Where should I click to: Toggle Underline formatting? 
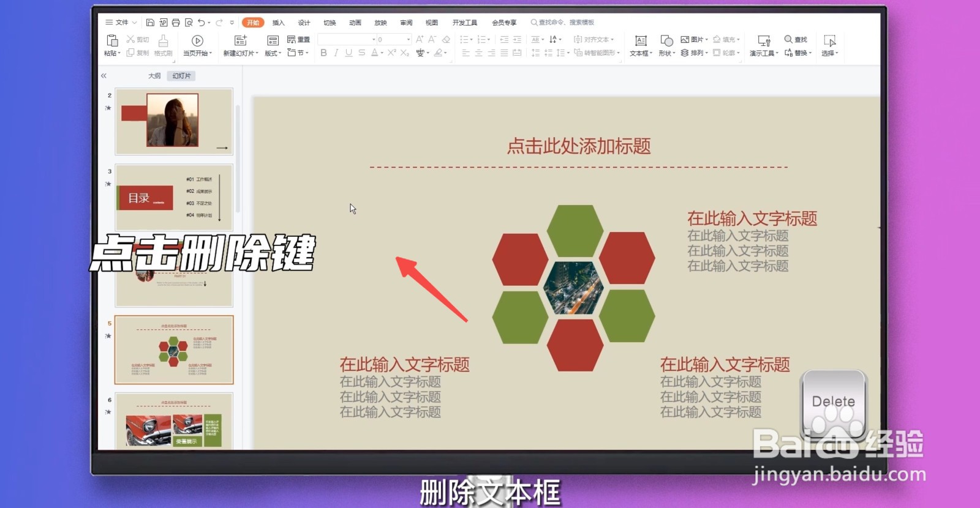pyautogui.click(x=349, y=53)
